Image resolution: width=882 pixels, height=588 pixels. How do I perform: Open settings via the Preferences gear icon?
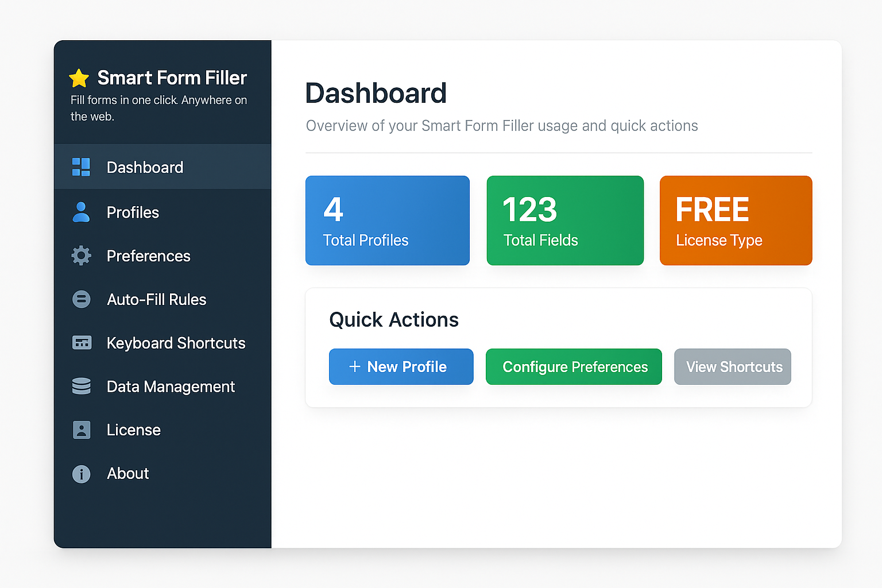tap(81, 256)
